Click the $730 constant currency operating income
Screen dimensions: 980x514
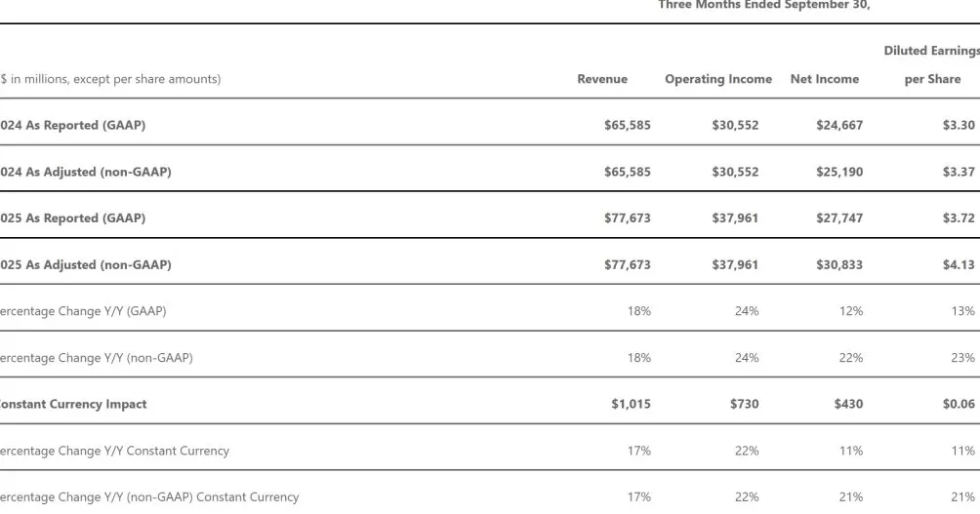pos(744,404)
